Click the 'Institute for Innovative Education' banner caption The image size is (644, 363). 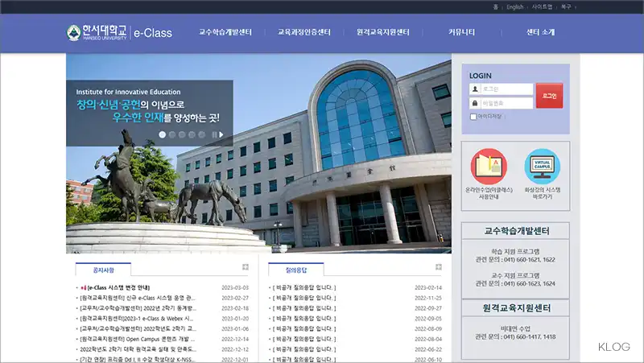pyautogui.click(x=128, y=92)
